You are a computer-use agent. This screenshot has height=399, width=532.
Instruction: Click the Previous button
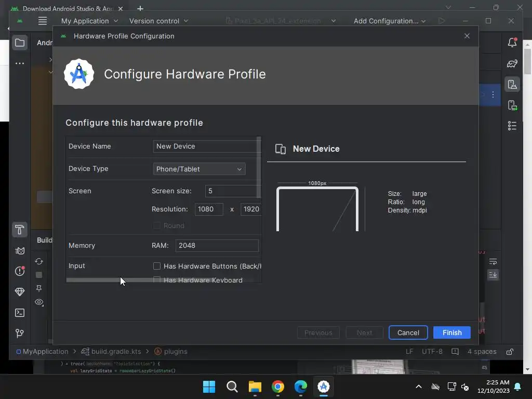tap(318, 332)
